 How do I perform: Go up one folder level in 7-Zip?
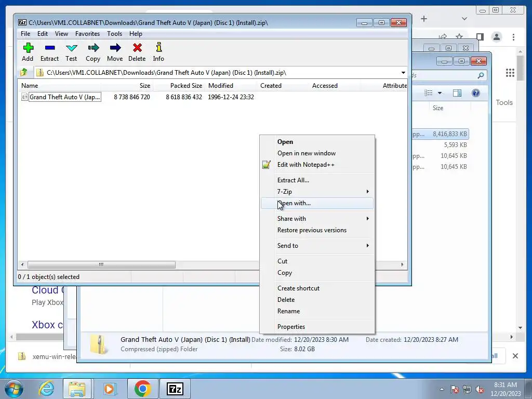[24, 72]
